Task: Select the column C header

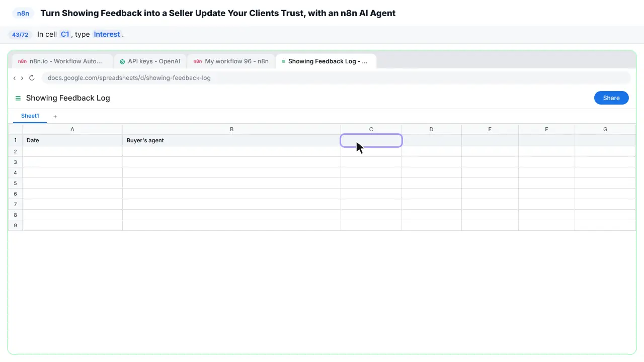Action: [x=371, y=129]
